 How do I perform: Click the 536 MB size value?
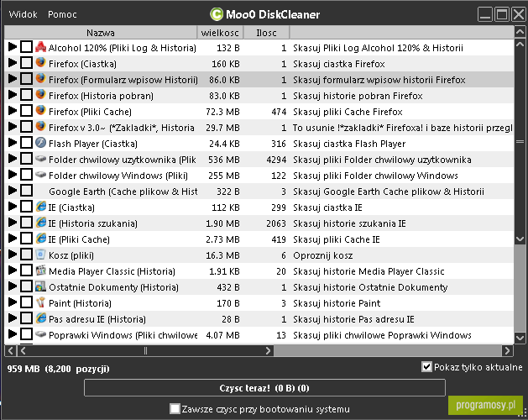224,160
